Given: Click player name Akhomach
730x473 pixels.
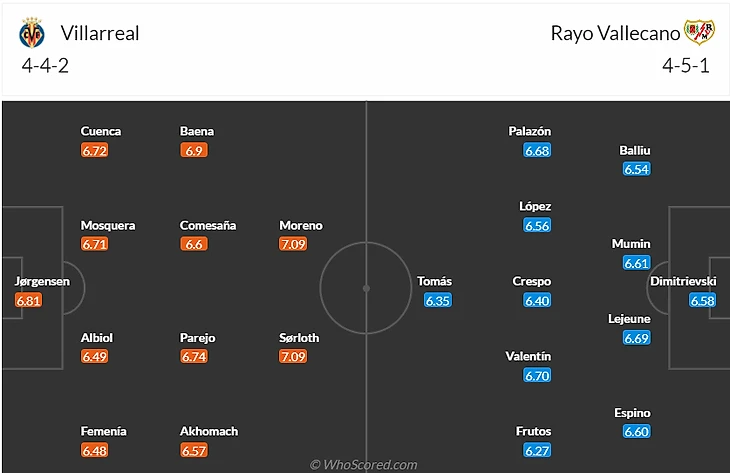Looking at the screenshot, I should click(x=209, y=431).
